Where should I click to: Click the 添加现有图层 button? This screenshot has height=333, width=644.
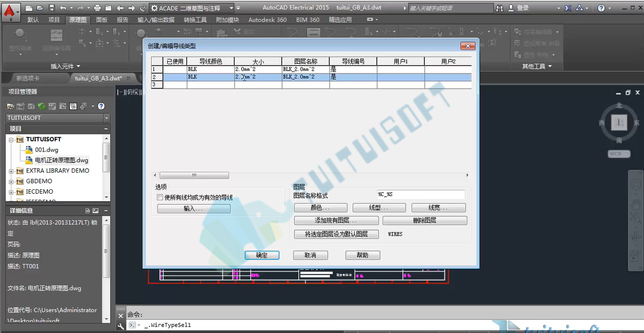click(x=336, y=221)
